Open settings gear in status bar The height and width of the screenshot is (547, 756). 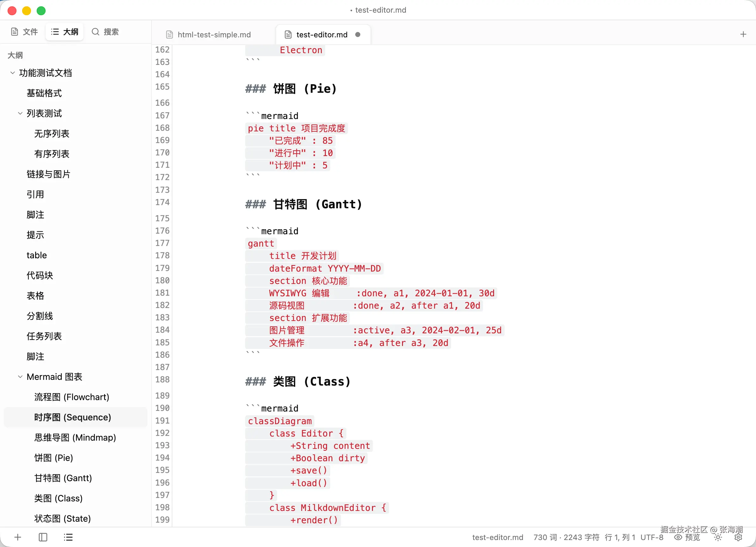tap(738, 537)
